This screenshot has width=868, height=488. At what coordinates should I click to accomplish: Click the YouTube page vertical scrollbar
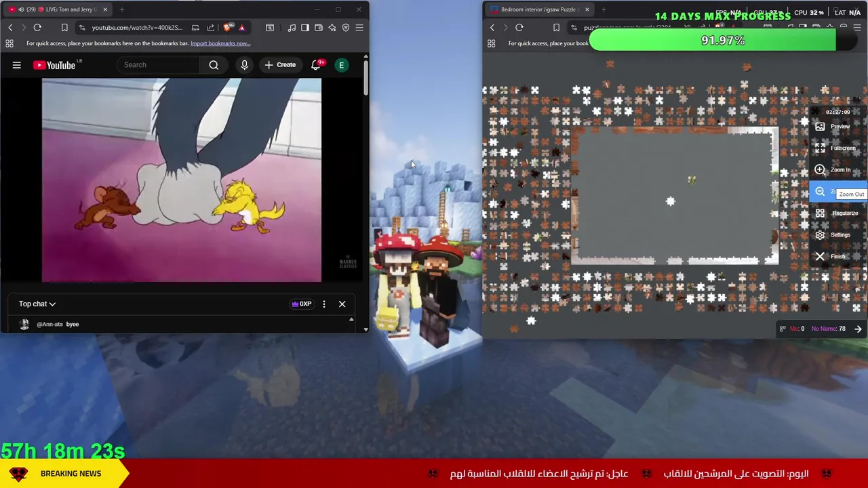pos(366,78)
